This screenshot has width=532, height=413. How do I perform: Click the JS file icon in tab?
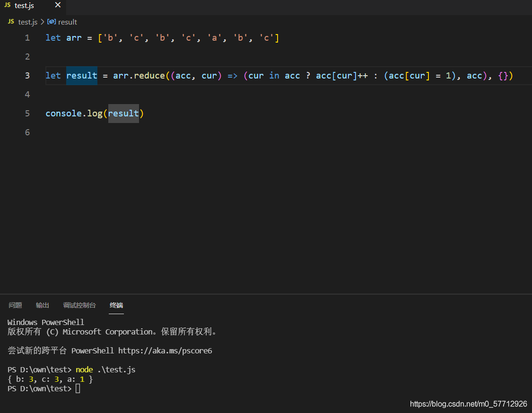8,5
